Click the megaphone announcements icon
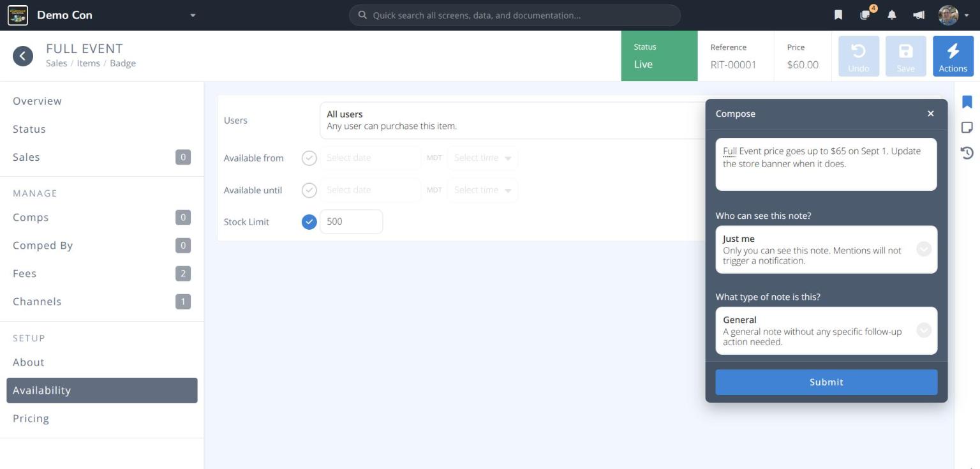980x469 pixels. [919, 15]
